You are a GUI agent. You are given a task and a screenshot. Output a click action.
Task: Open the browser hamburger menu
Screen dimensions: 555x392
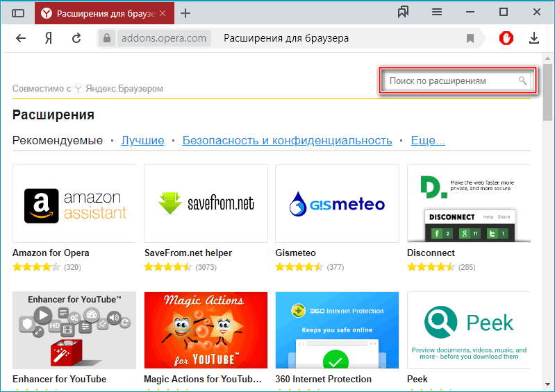(x=437, y=12)
